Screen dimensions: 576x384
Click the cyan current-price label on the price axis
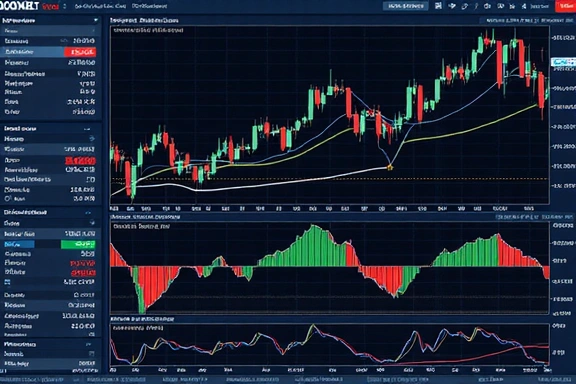pos(564,62)
